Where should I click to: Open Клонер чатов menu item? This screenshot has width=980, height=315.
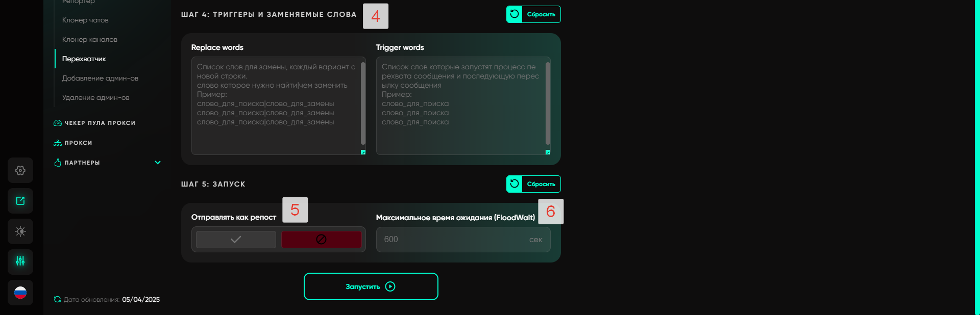pos(85,20)
